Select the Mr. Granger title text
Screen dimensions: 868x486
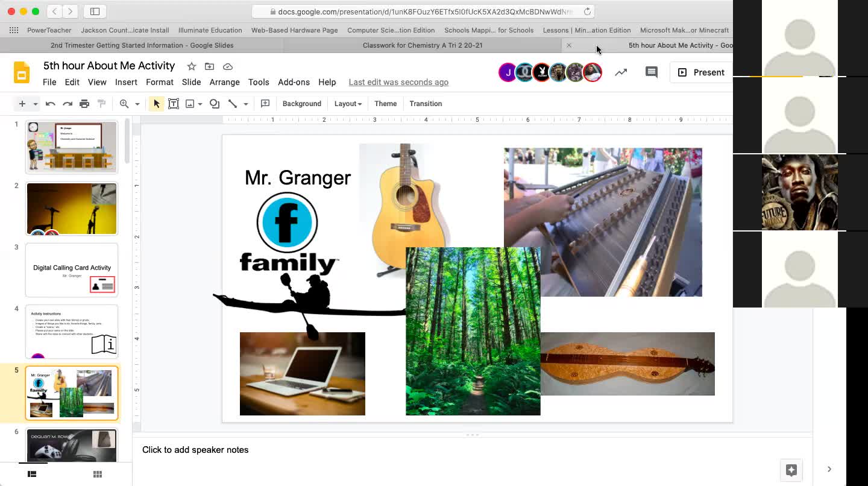[298, 178]
